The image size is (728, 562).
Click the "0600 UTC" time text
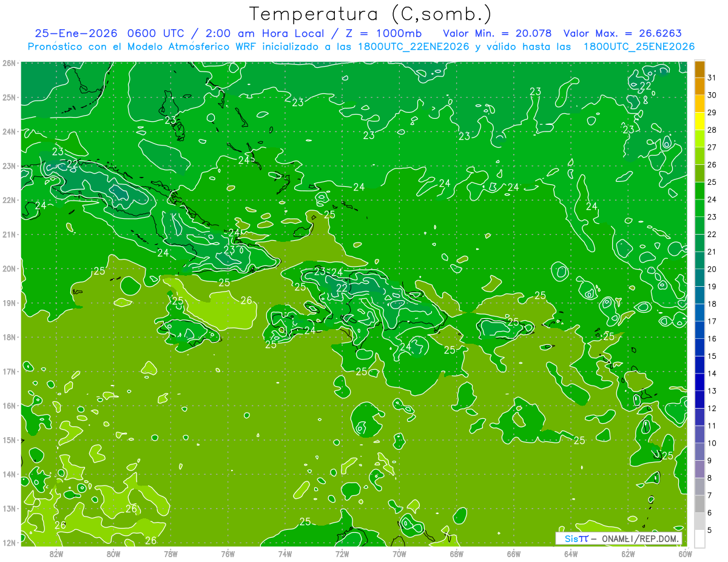[x=157, y=33]
